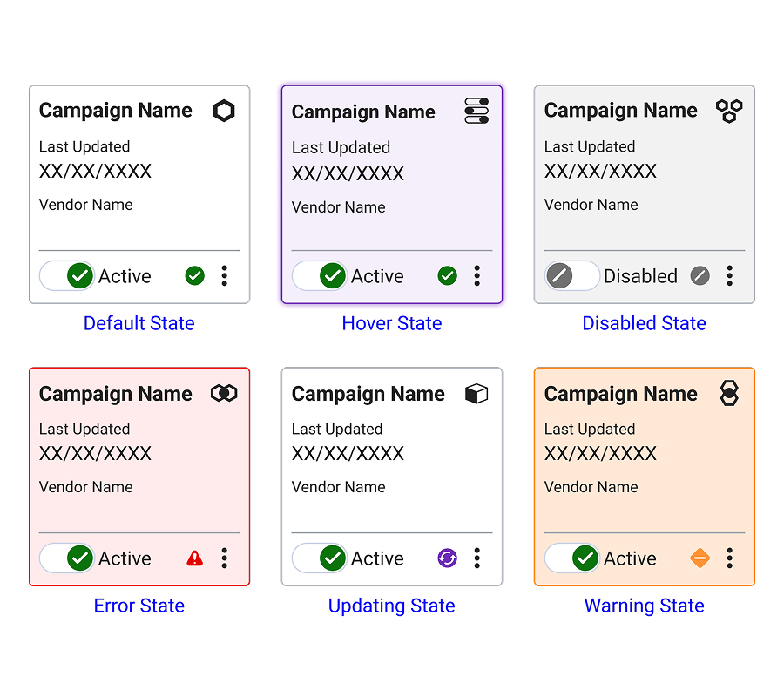
Task: Open three-dot menu on the Updating State card
Action: 476,558
